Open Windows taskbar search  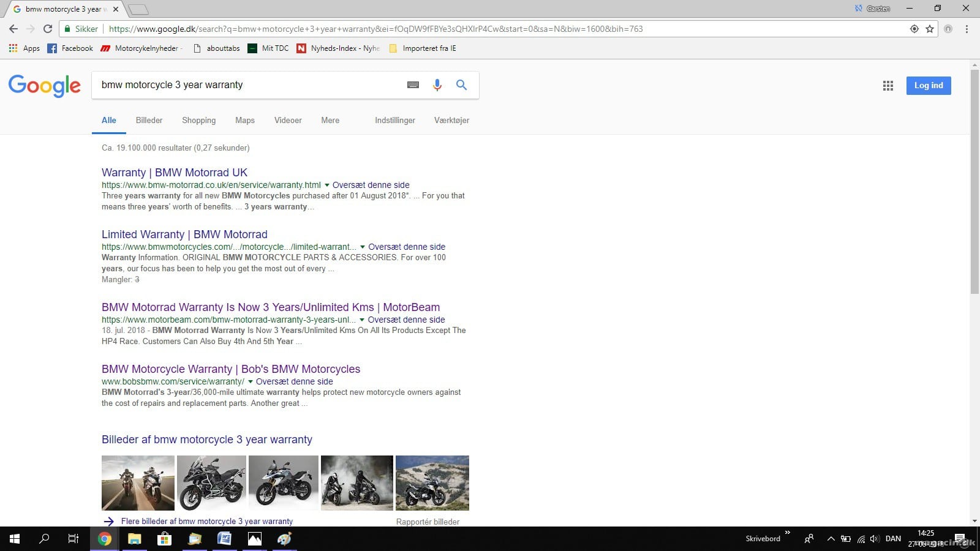click(44, 539)
